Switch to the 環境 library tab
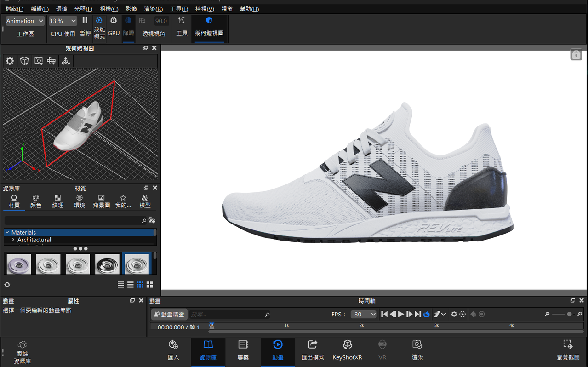 (80, 201)
